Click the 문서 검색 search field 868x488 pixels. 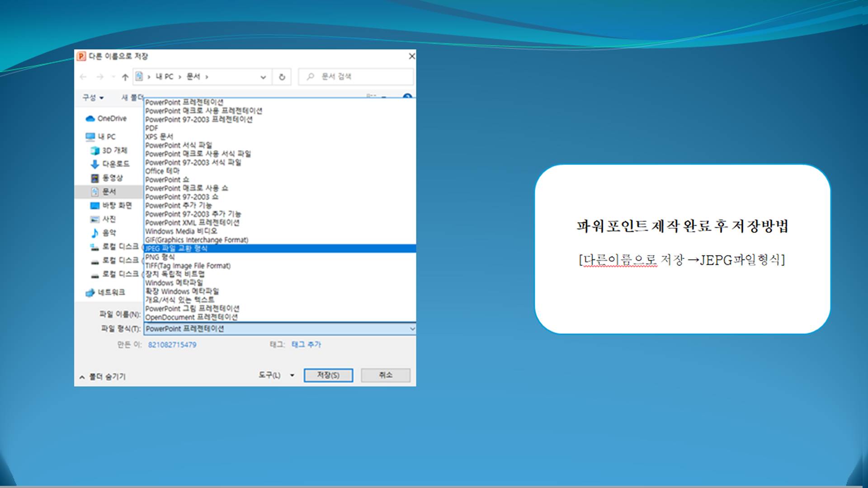[x=356, y=77]
